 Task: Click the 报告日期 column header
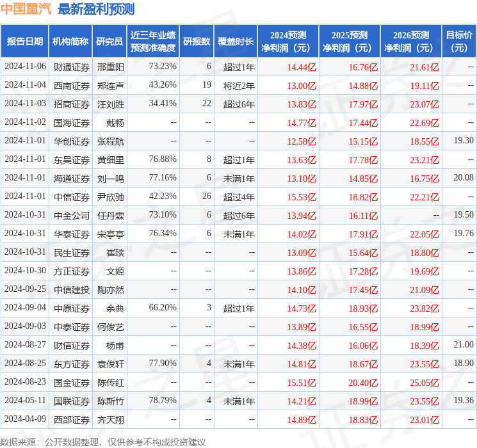(x=24, y=42)
